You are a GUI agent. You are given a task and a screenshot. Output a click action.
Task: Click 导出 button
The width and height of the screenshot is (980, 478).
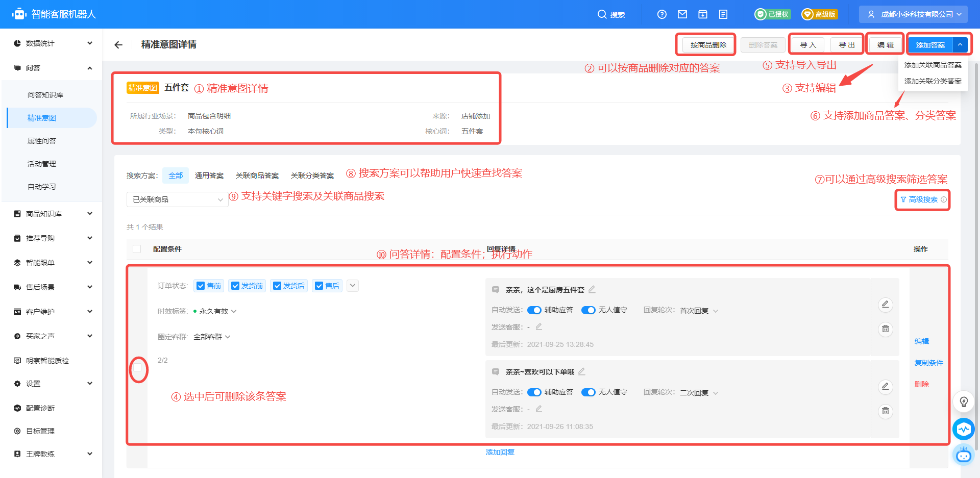[847, 45]
